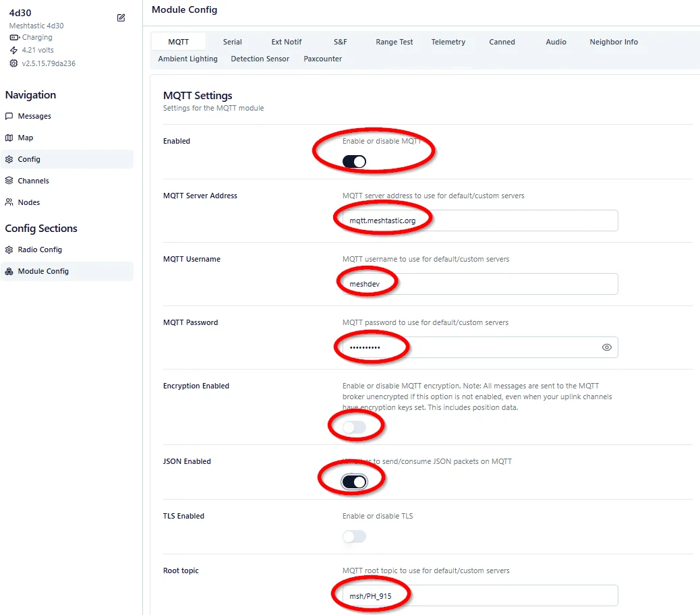Open the Nodes page
The height and width of the screenshot is (615, 700).
pyautogui.click(x=67, y=202)
